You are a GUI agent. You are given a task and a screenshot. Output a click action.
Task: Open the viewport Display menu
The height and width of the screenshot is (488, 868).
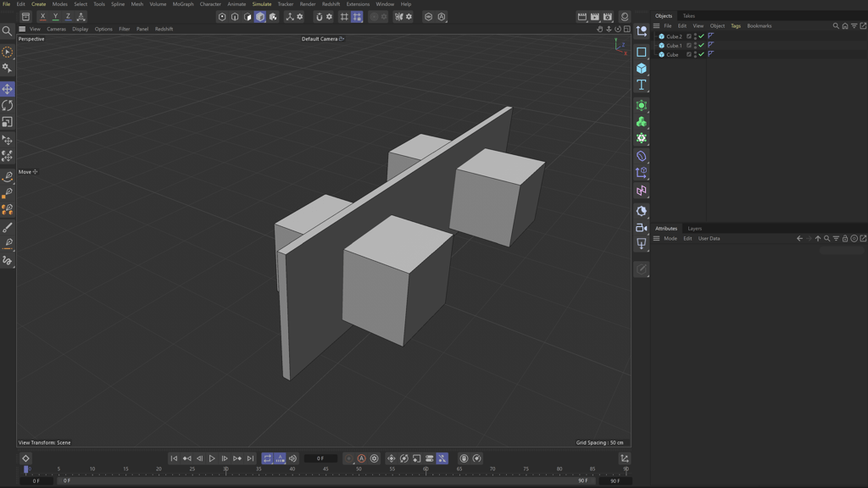80,29
